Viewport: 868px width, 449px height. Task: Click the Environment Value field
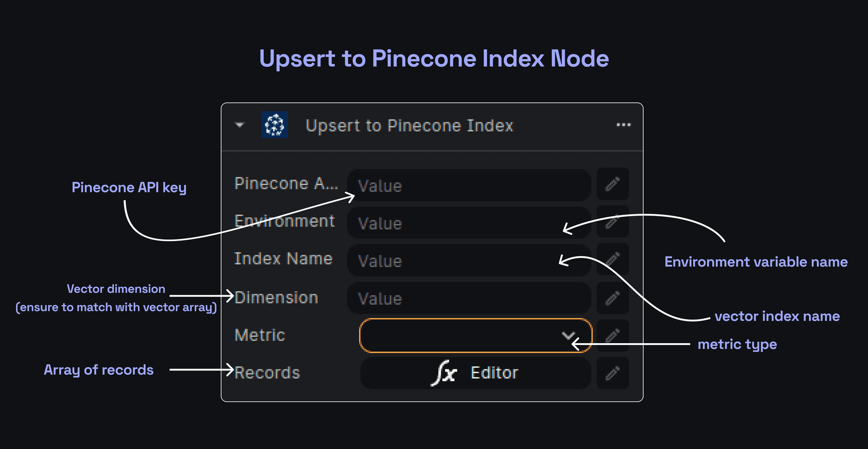[x=468, y=223]
